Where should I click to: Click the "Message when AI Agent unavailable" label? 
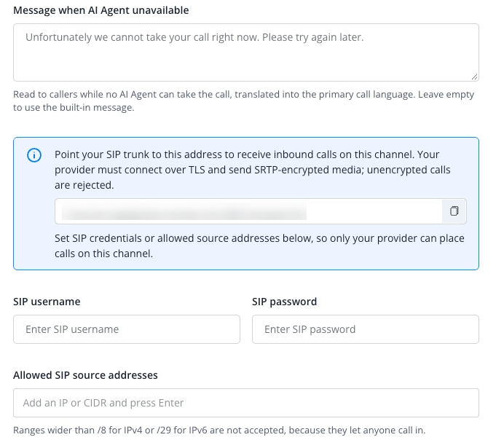(101, 10)
